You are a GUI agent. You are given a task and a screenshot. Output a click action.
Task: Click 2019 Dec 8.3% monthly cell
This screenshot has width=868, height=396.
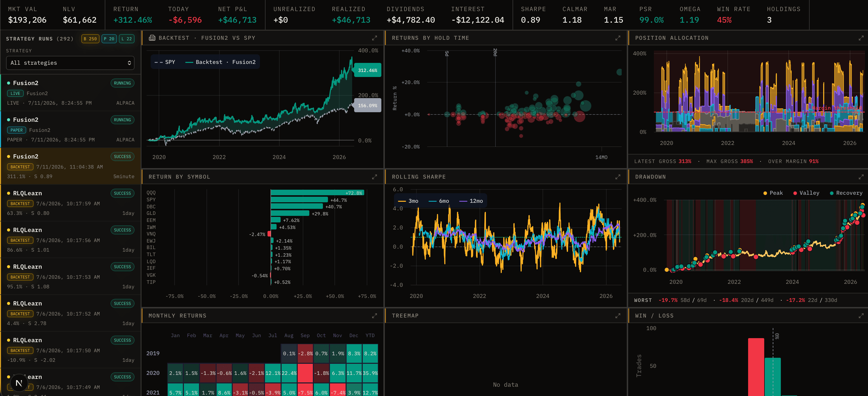coord(354,354)
